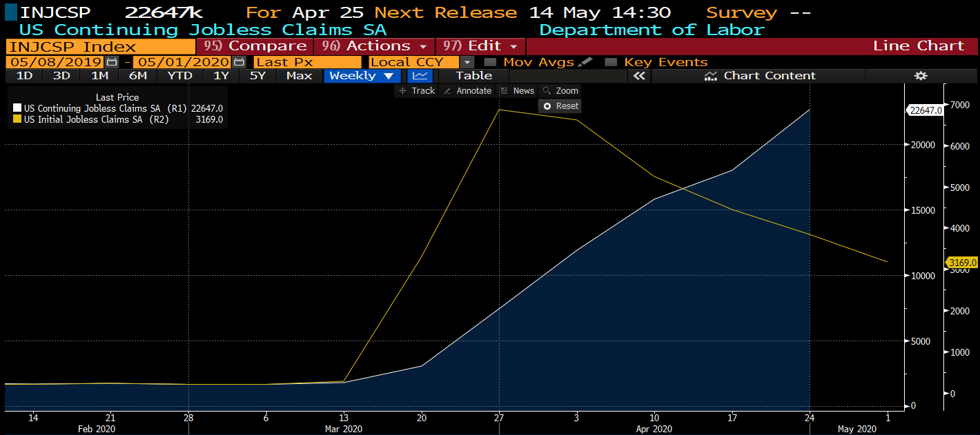The width and height of the screenshot is (980, 435).
Task: Select the YTD range tab
Action: (x=180, y=76)
